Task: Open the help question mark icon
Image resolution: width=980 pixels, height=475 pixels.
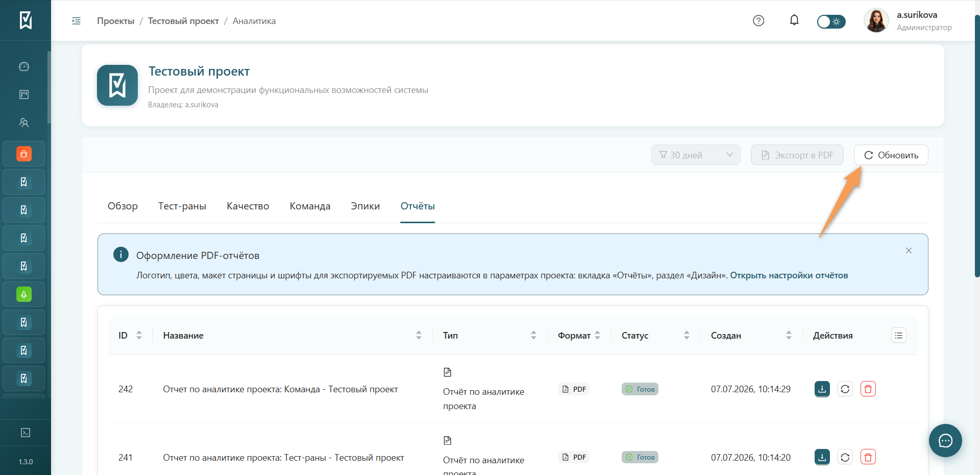Action: point(758,21)
